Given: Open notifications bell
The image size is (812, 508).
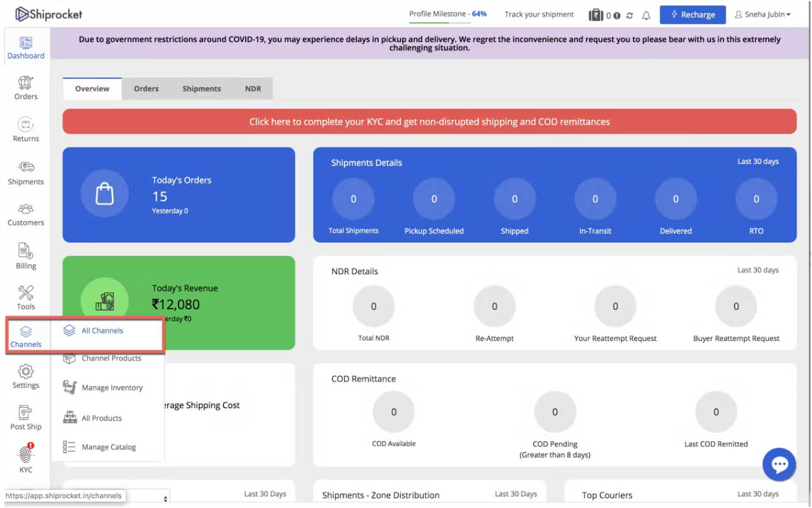Looking at the screenshot, I should pos(646,15).
